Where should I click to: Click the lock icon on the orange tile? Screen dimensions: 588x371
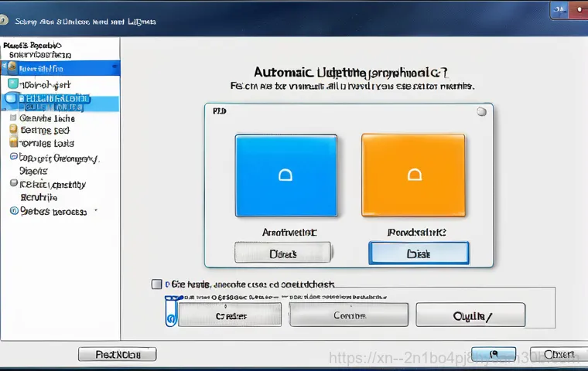tap(415, 175)
